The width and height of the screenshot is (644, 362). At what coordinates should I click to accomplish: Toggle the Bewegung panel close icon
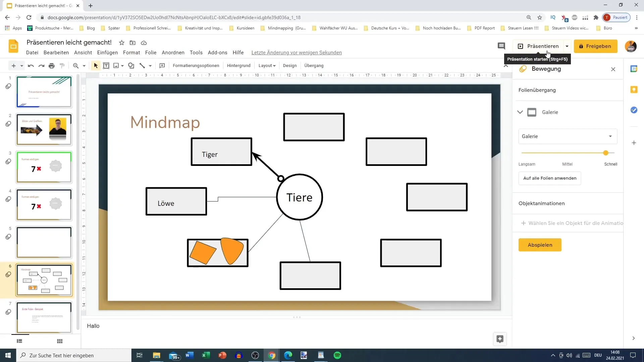[614, 69]
